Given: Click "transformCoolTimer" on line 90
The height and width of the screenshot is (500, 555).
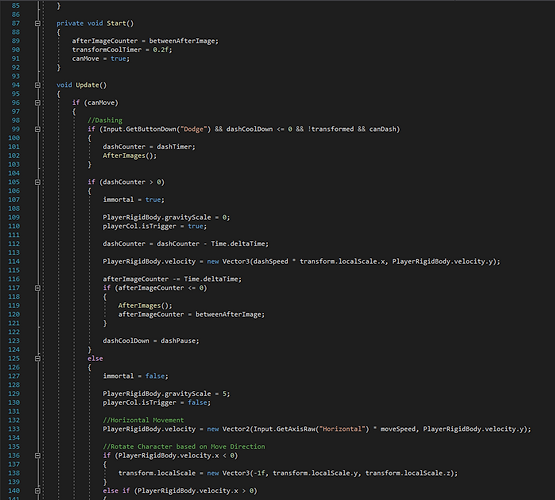Looking at the screenshot, I should pos(107,50).
